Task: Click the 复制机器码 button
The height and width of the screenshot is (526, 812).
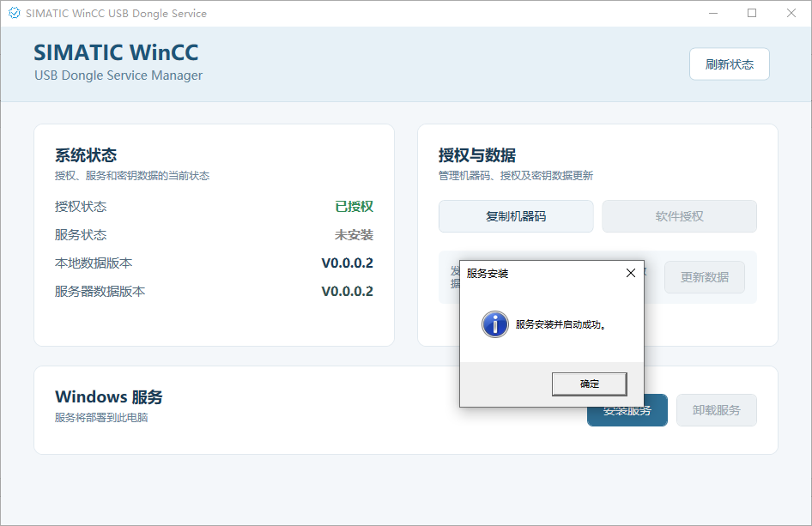Action: tap(516, 216)
